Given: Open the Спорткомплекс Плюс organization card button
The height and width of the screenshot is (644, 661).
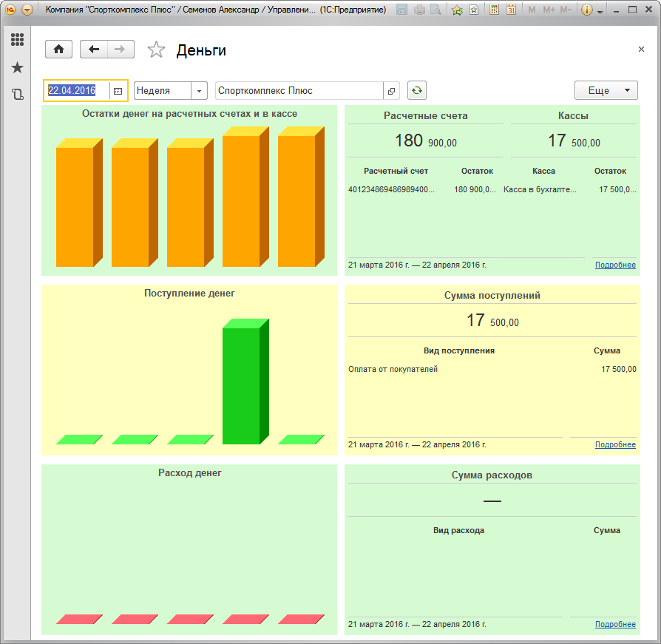Looking at the screenshot, I should pos(391,91).
